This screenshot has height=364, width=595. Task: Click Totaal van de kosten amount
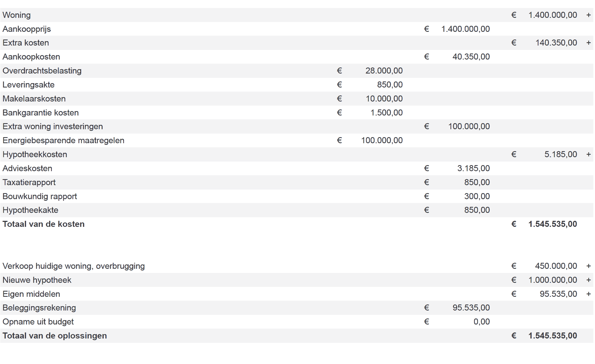click(553, 224)
